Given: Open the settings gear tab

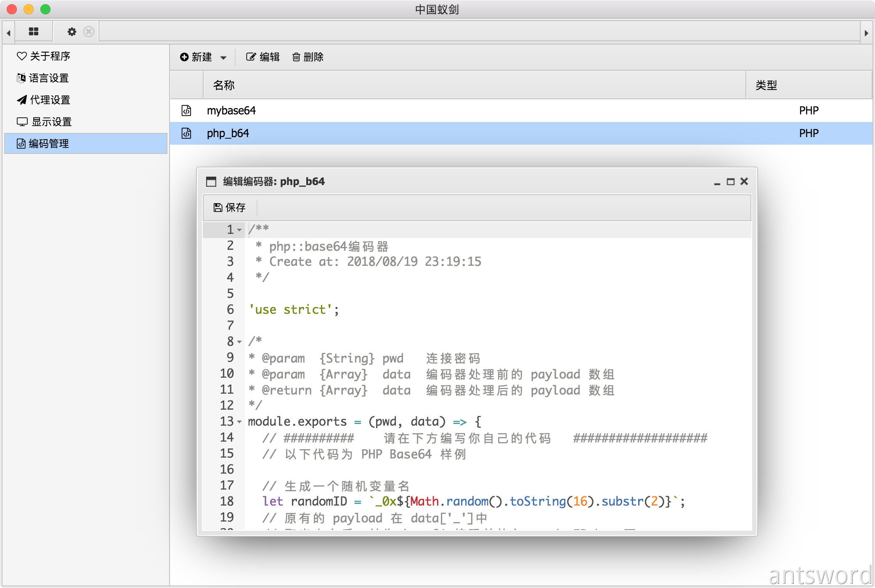Looking at the screenshot, I should coord(72,32).
